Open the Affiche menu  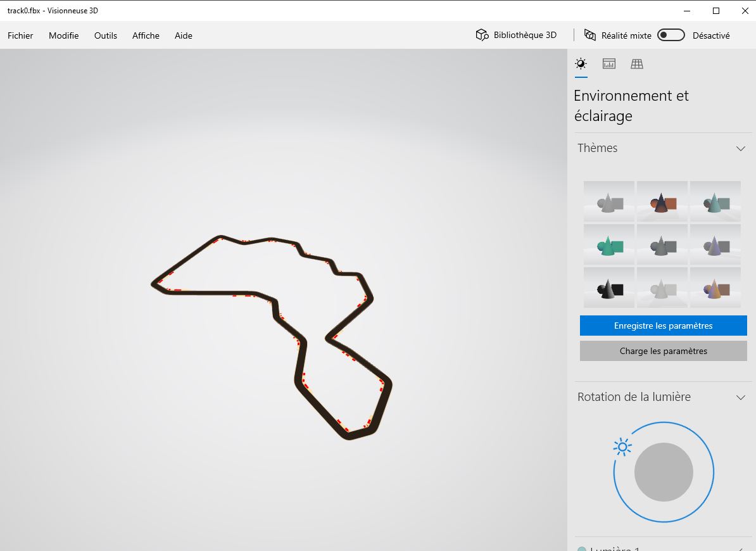(146, 35)
